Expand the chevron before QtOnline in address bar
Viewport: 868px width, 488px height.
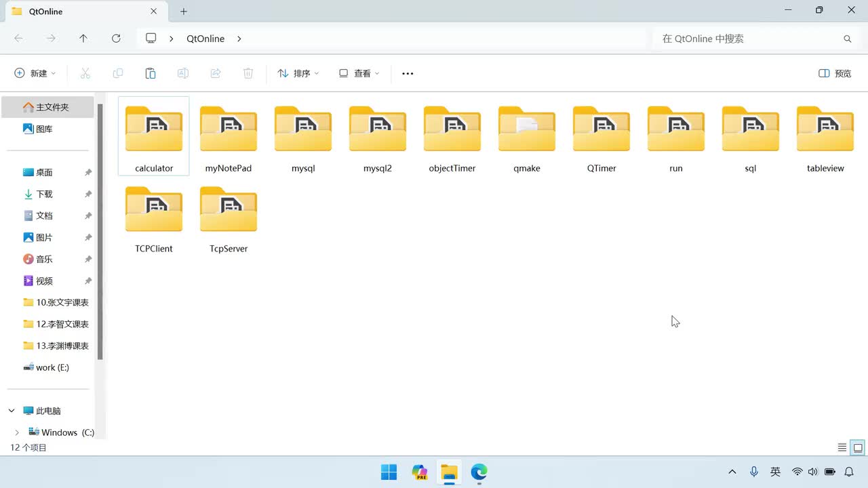tap(172, 39)
